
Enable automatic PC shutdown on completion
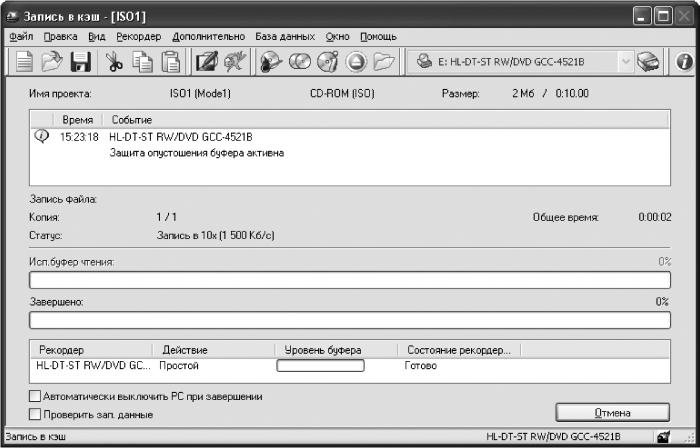pos(35,396)
